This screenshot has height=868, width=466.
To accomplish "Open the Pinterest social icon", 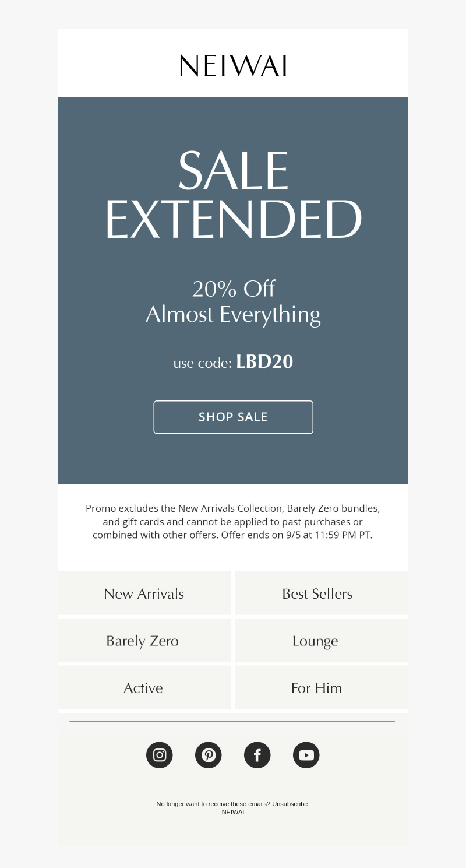I will [x=209, y=755].
